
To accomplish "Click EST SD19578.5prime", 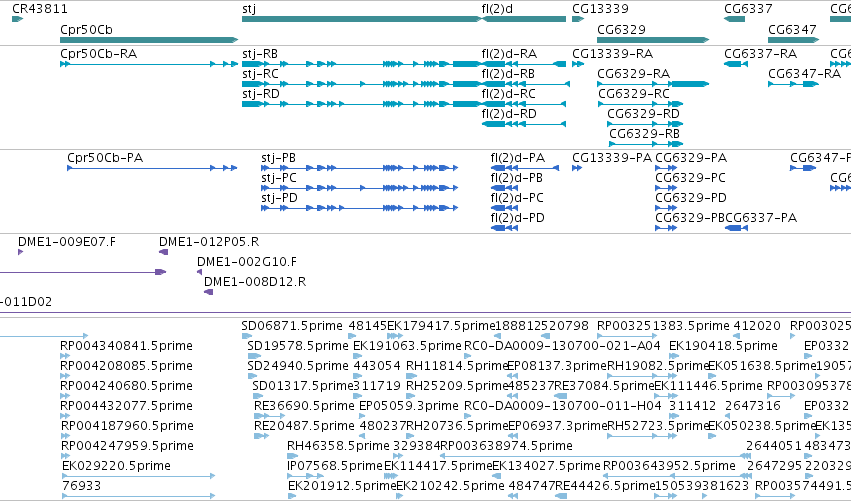I will pyautogui.click(x=253, y=357).
